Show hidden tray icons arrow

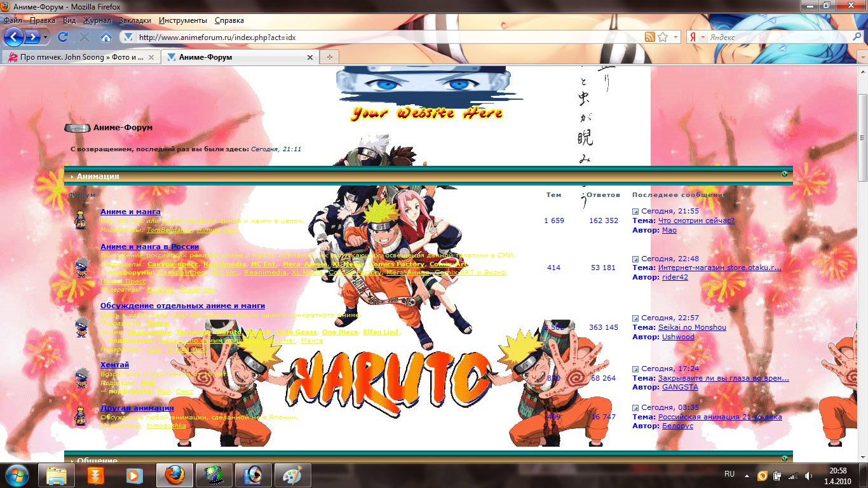tap(747, 475)
